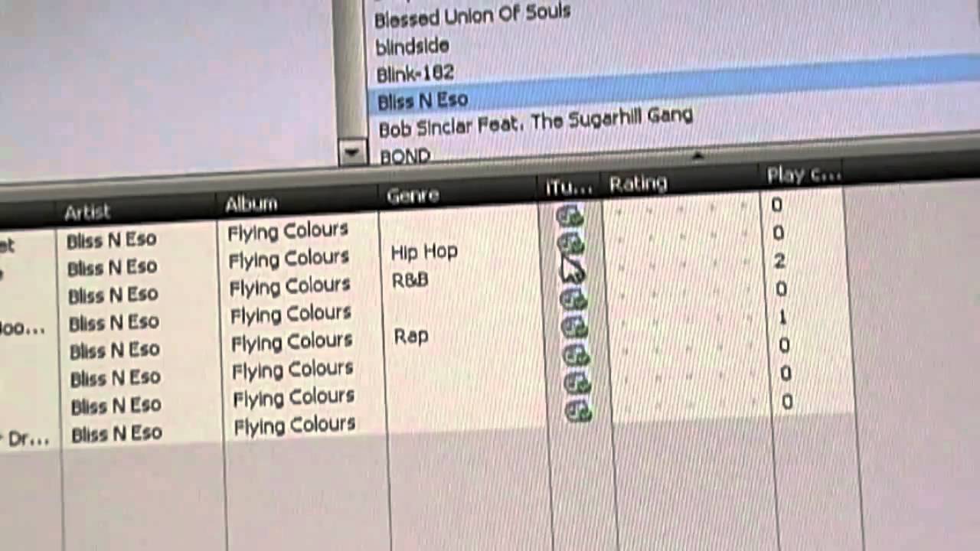980x551 pixels.
Task: Click the iTunes Store icon in the Rap row
Action: pyautogui.click(x=574, y=328)
